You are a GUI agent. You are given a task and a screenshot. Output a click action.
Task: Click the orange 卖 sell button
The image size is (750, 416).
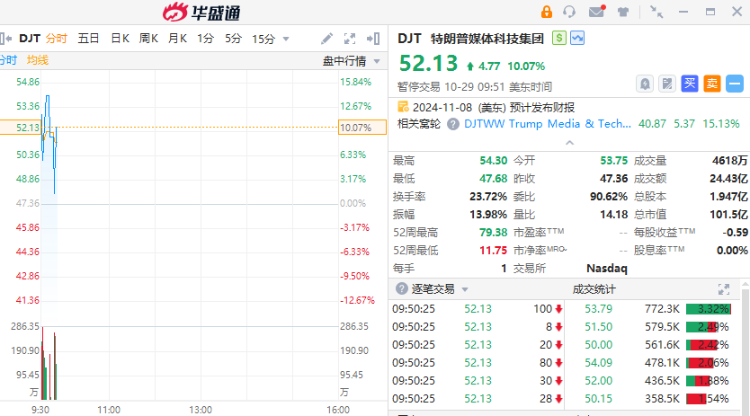(x=712, y=84)
